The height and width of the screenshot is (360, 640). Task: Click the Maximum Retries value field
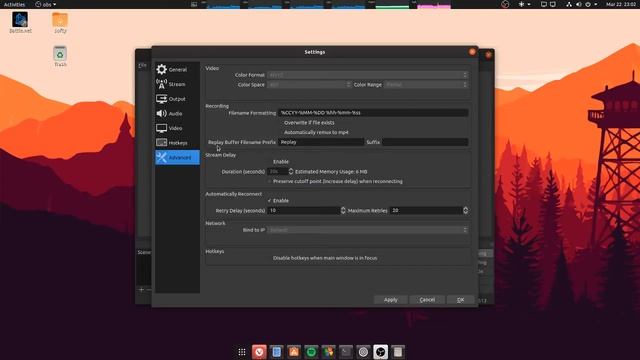426,211
